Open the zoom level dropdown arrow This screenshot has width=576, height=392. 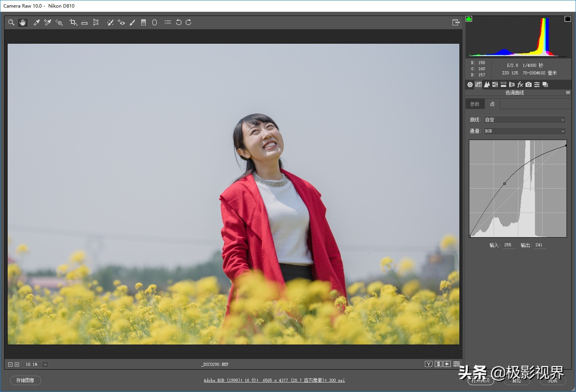pyautogui.click(x=45, y=365)
